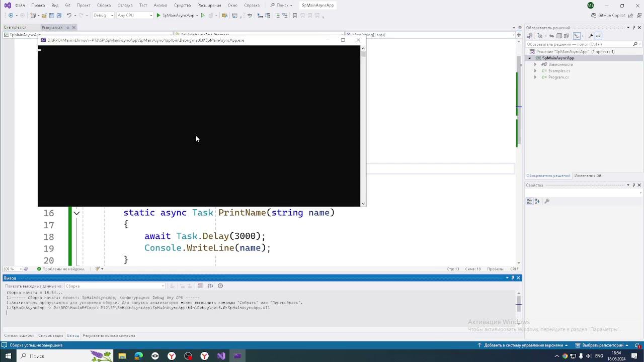The width and height of the screenshot is (644, 362).
Task: Toggle auto-hide pin on Solution Explorer panel
Action: 633,28
